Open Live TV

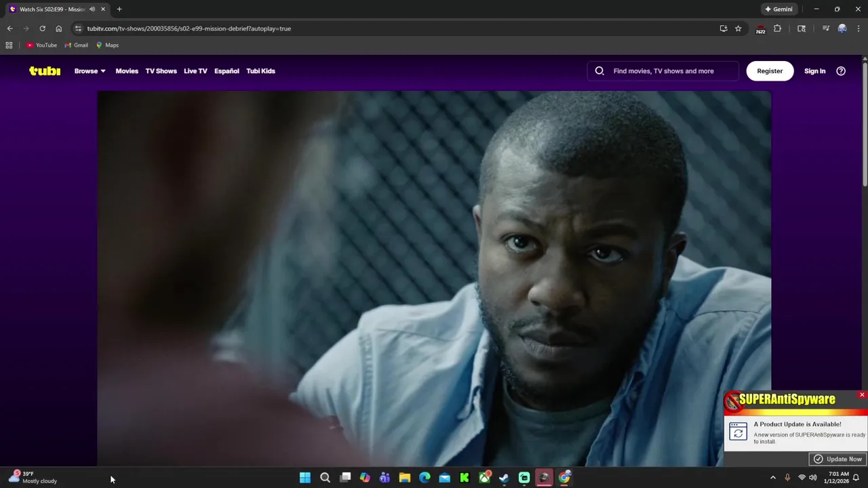click(x=195, y=70)
